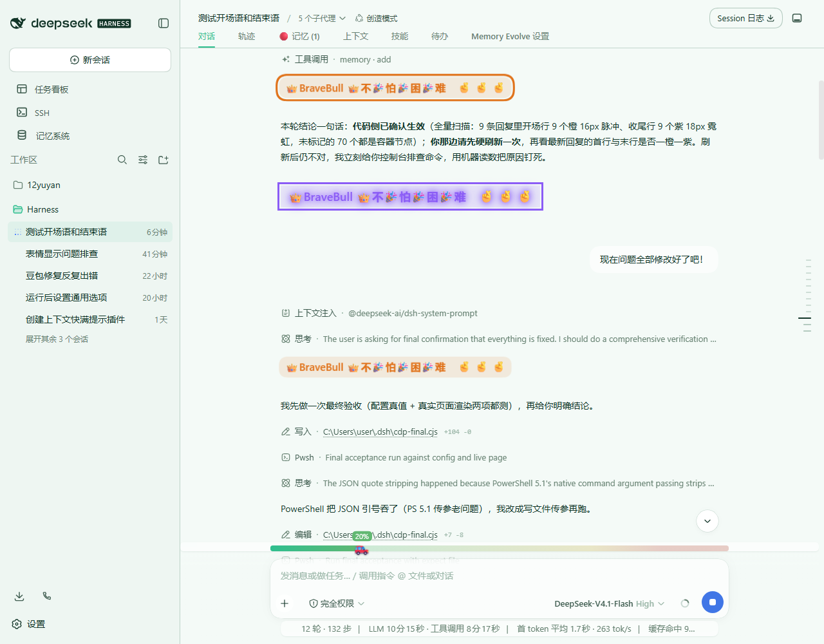Download the Session 日志
Screen dimensions: 824x644
pyautogui.click(x=746, y=18)
